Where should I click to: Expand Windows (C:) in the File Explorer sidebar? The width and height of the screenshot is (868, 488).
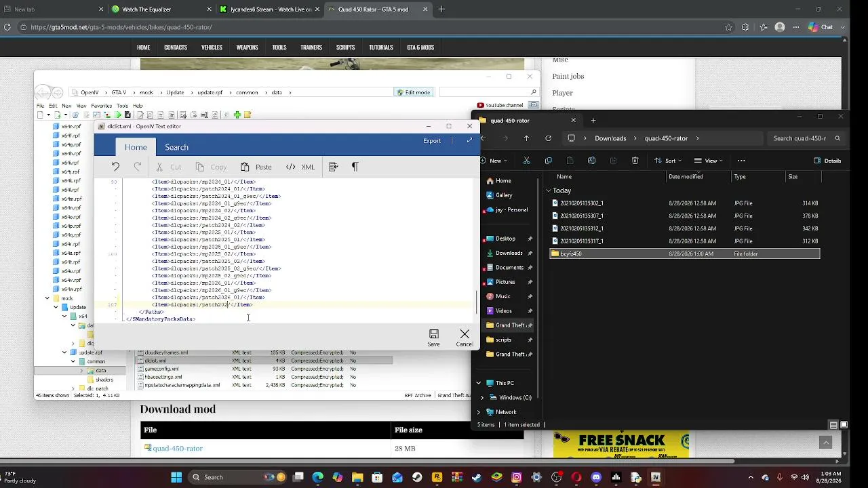click(482, 398)
